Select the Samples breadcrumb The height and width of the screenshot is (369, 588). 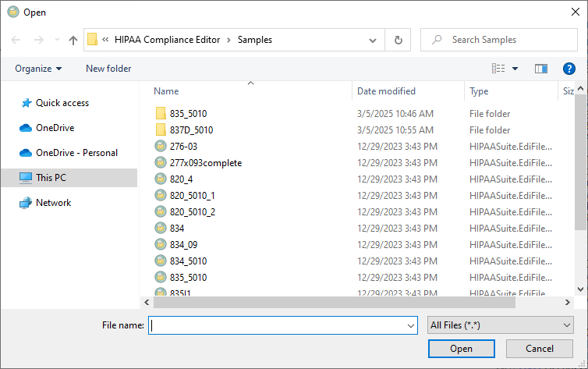pos(255,40)
